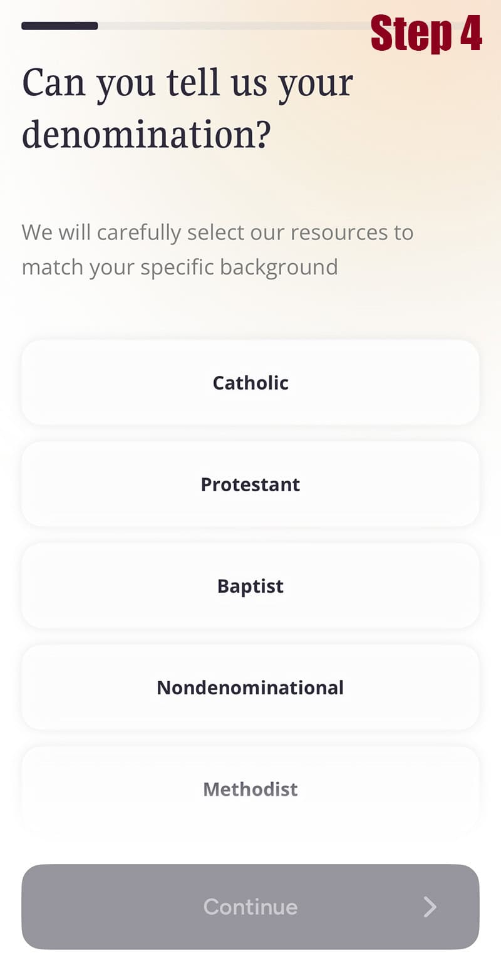Tap the Nondenominational card

[x=250, y=687]
